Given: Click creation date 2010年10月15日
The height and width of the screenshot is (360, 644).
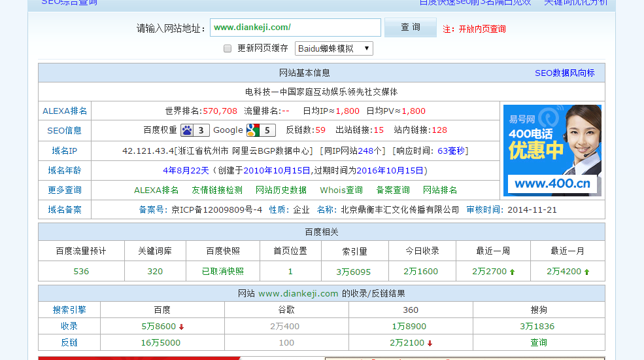Looking at the screenshot, I should tap(277, 171).
